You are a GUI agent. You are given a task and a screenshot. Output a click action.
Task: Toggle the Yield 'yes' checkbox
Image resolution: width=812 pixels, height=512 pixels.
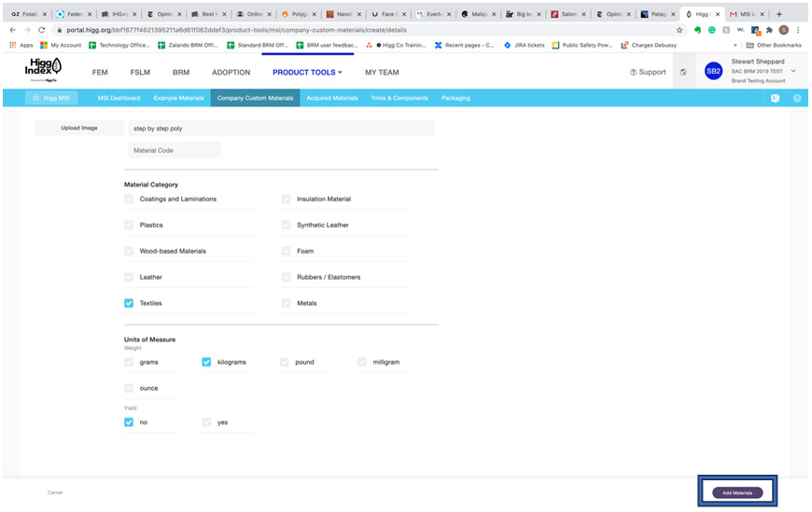(206, 422)
